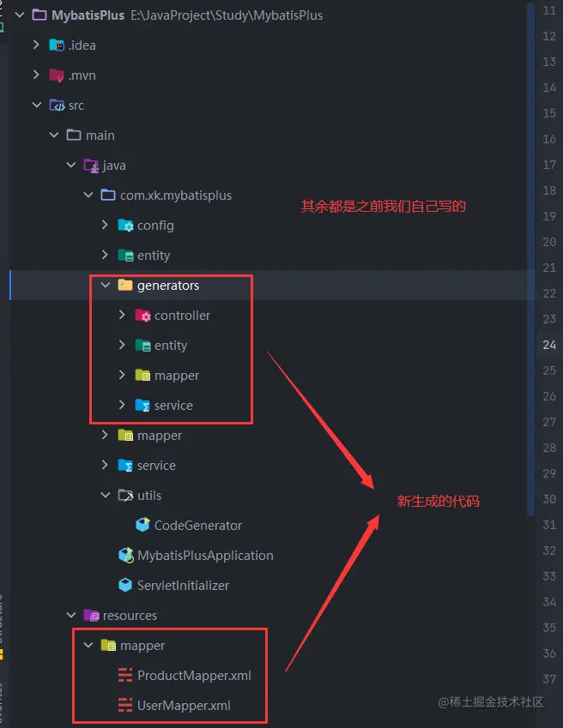The height and width of the screenshot is (728, 563).
Task: Collapse the java source folder chevron
Action: [x=71, y=165]
